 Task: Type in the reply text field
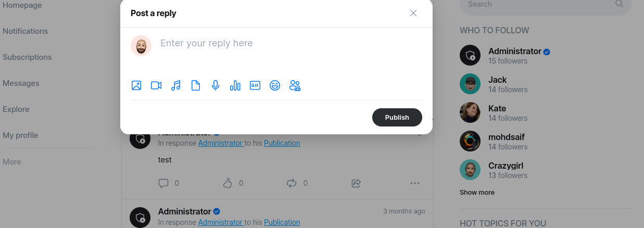pyautogui.click(x=286, y=43)
